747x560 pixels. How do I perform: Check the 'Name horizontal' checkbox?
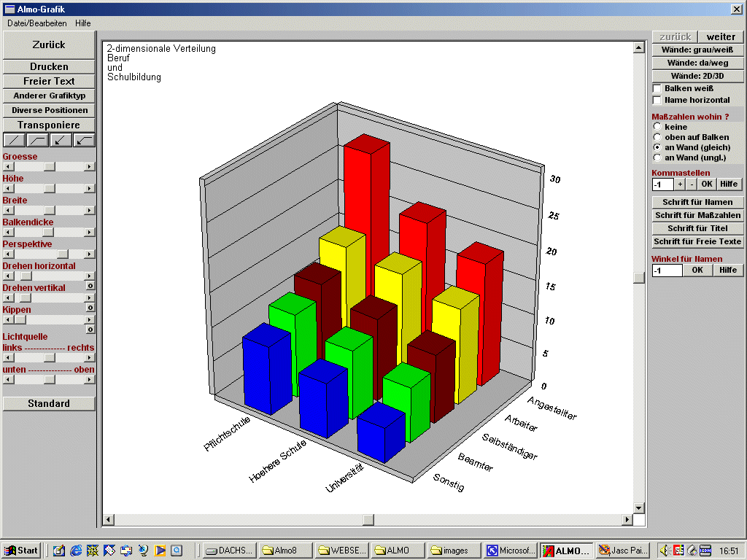[657, 100]
